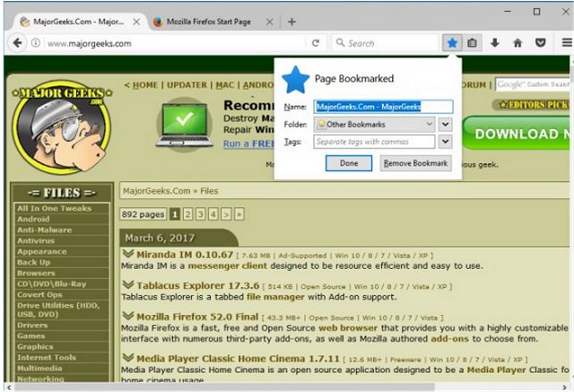
Task: Reload the page with the refresh icon
Action: pos(316,43)
